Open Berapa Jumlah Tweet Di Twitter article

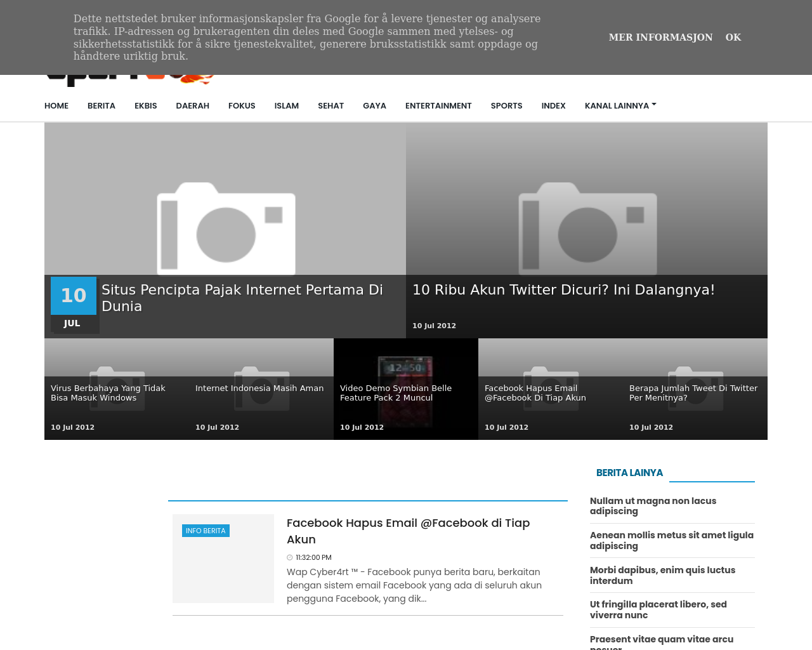[693, 393]
